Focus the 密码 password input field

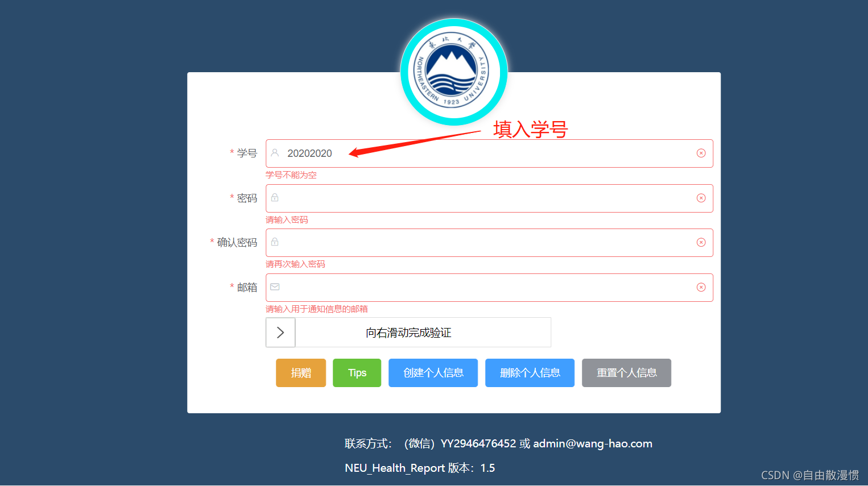click(489, 198)
